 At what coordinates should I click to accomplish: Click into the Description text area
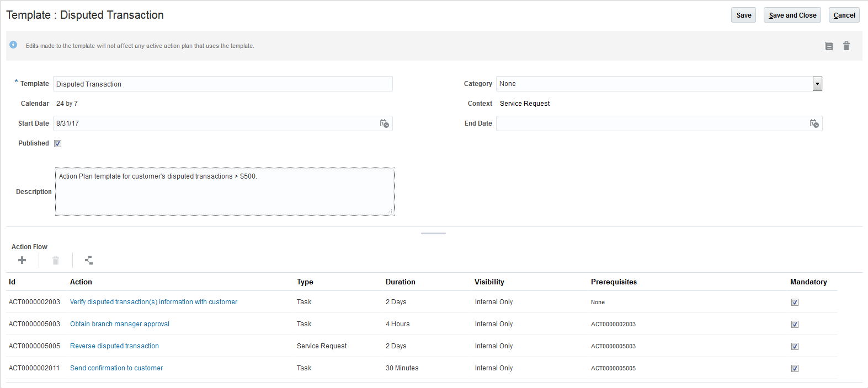point(225,192)
